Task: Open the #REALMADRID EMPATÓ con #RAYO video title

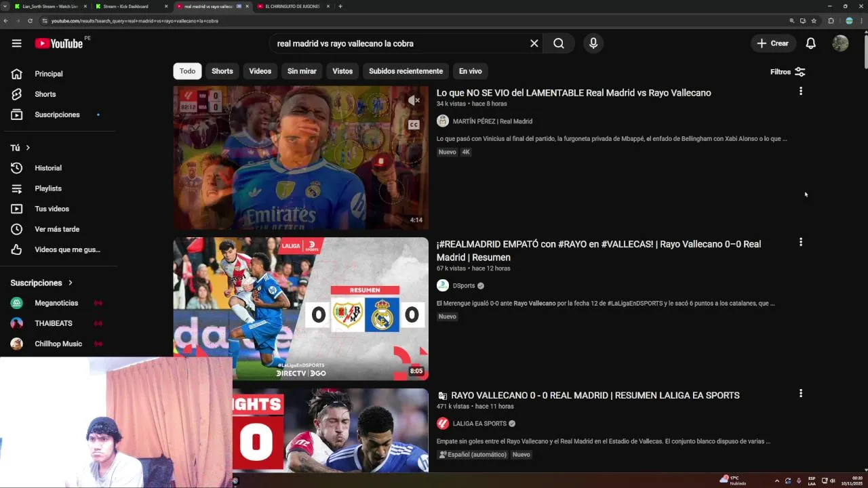Action: tap(599, 251)
